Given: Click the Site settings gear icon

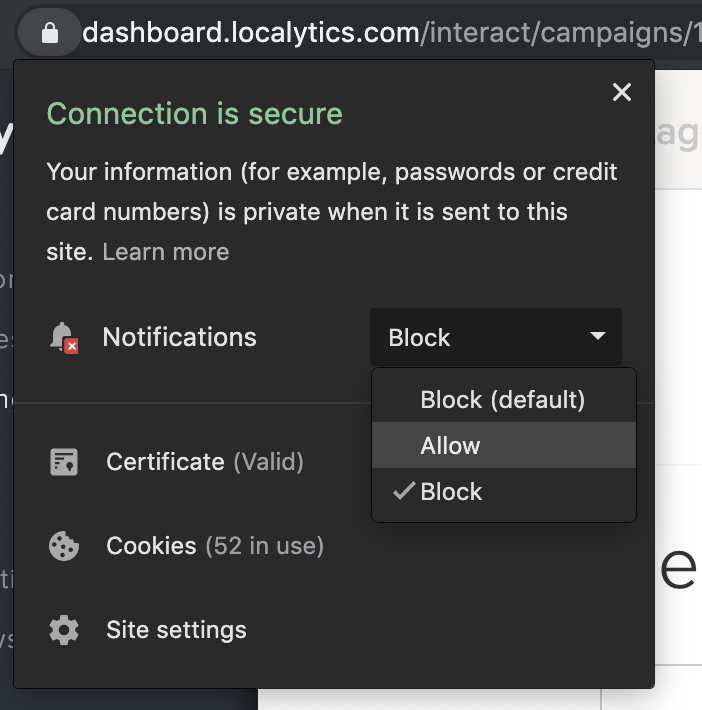Looking at the screenshot, I should point(64,631).
